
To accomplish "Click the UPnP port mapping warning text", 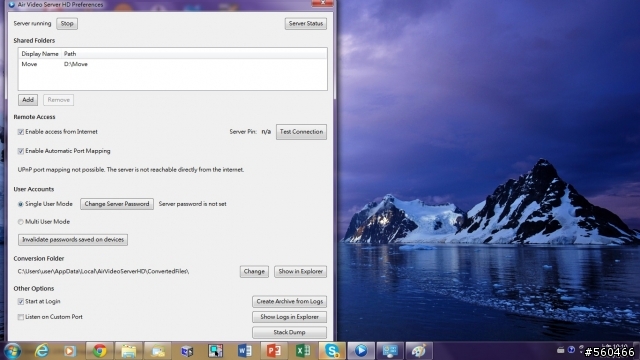I will pyautogui.click(x=131, y=170).
